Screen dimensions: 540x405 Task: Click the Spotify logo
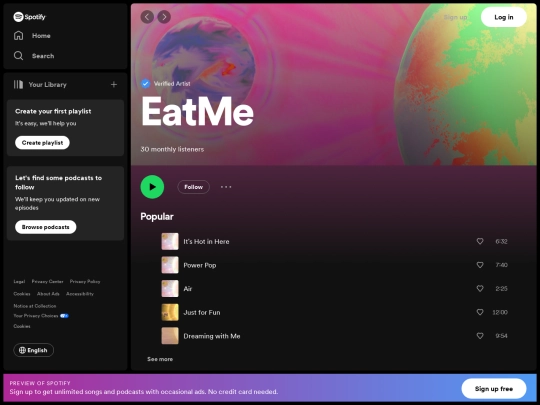pyautogui.click(x=29, y=17)
